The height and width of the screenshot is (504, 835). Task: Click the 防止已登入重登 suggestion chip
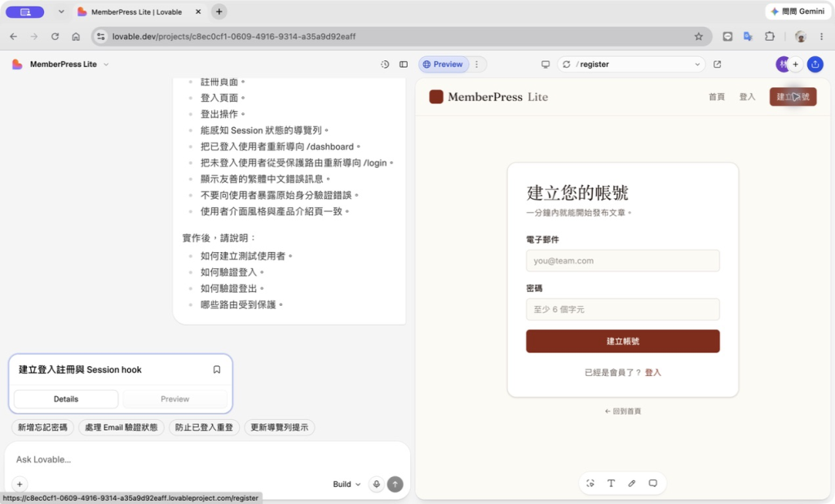204,427
